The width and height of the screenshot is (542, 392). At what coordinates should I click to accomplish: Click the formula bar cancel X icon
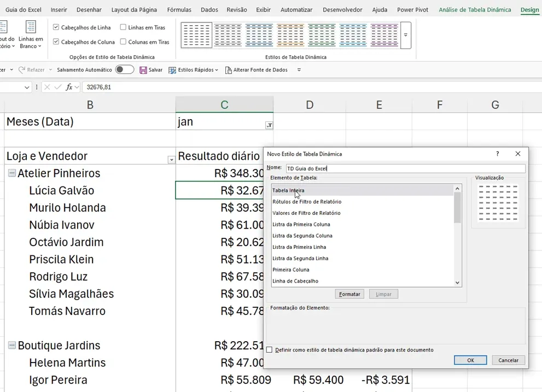coord(48,87)
